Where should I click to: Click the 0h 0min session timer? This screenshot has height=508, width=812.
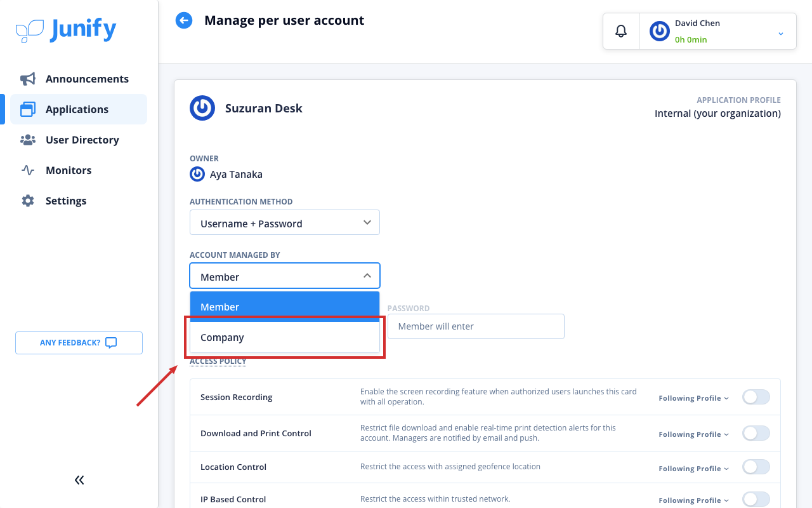pos(691,39)
